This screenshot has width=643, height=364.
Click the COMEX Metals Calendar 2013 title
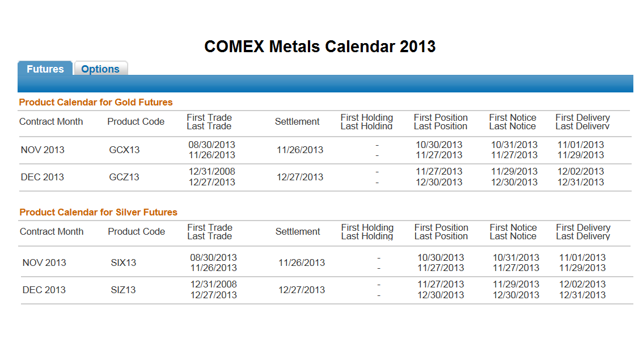click(x=320, y=46)
